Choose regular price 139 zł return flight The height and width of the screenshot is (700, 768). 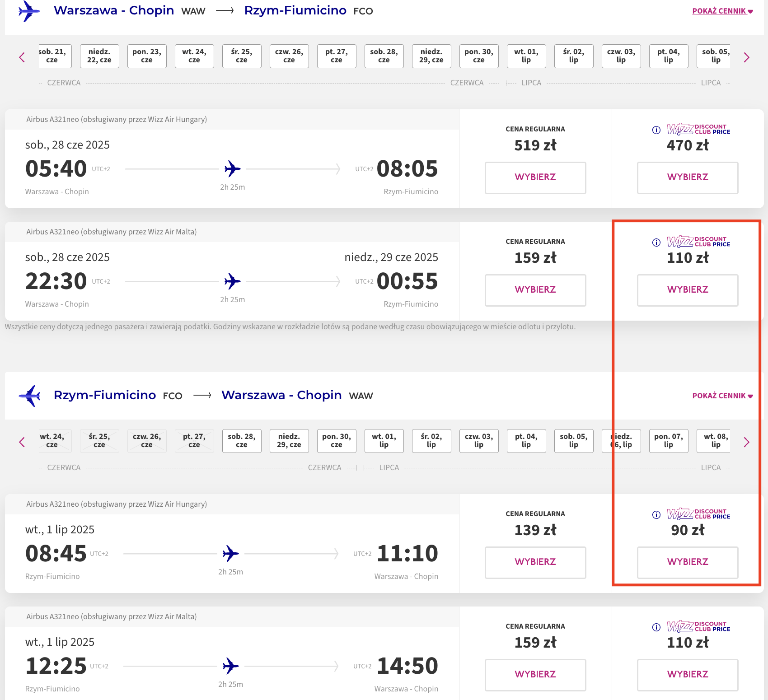click(535, 562)
